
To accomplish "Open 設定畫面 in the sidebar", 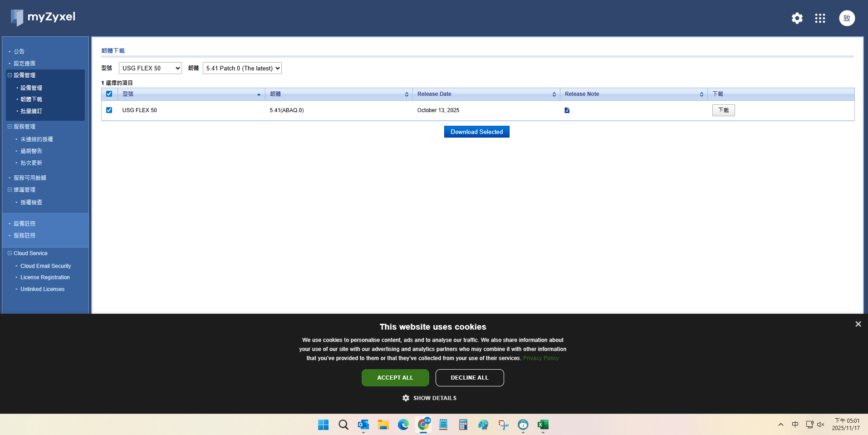I will 25,64.
